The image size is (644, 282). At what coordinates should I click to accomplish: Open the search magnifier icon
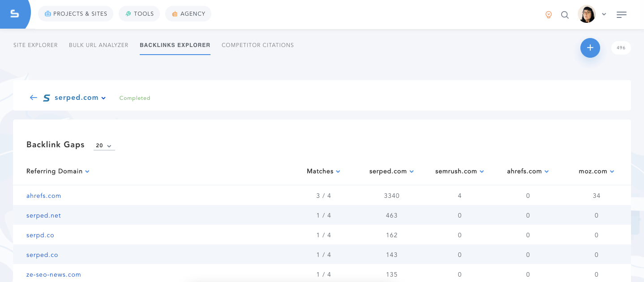(x=565, y=15)
